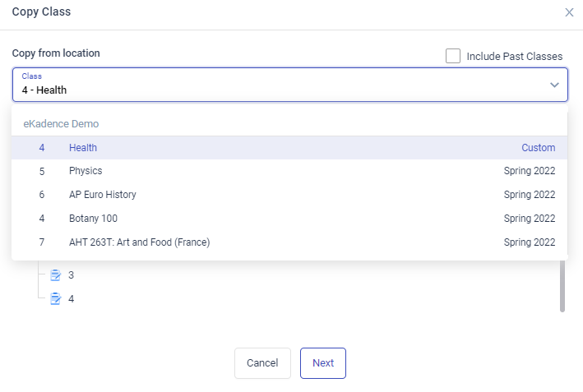Click the assignment icon beside item 3
583x392 pixels.
[56, 275]
